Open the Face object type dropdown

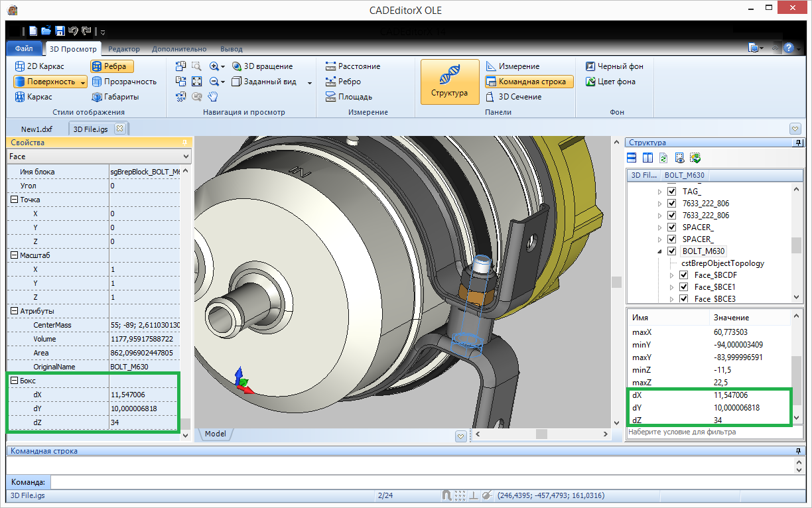[x=185, y=157]
